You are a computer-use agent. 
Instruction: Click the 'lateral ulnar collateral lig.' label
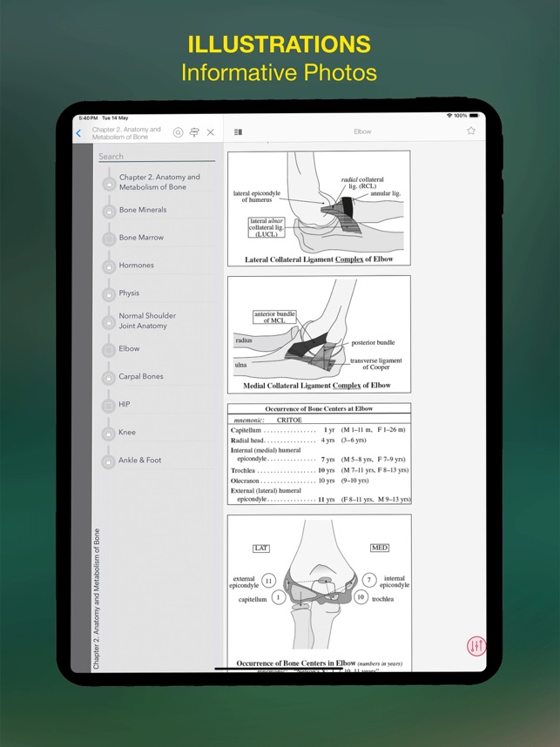click(x=267, y=227)
